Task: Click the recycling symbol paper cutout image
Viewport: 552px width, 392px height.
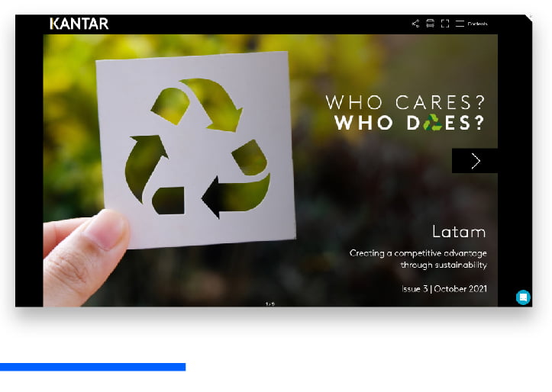Action: pyautogui.click(x=195, y=150)
